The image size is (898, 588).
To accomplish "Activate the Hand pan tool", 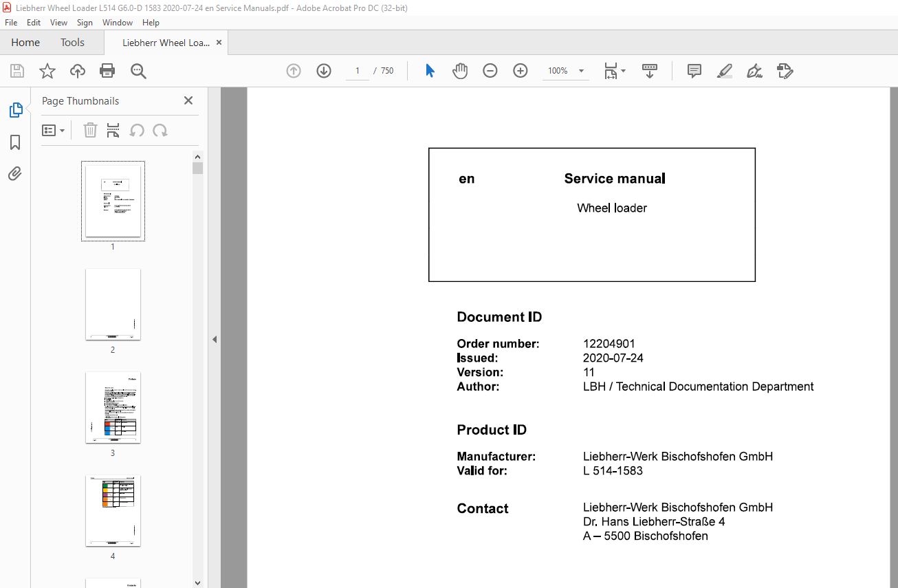I will click(459, 71).
